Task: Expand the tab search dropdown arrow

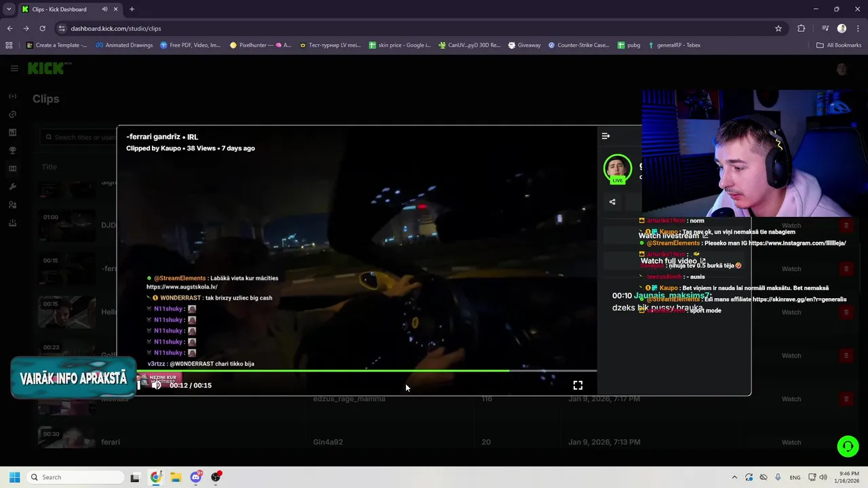Action: pos(9,9)
